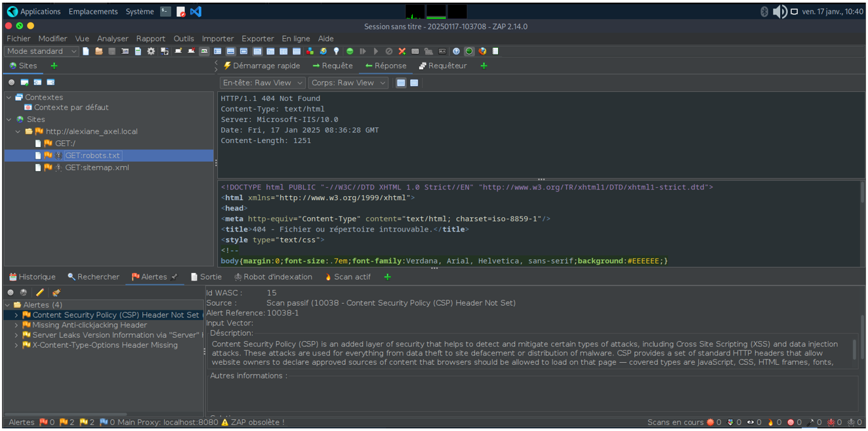This screenshot has height=431, width=868.
Task: Expand Missing Anti-clickjacking Header alert
Action: point(16,325)
